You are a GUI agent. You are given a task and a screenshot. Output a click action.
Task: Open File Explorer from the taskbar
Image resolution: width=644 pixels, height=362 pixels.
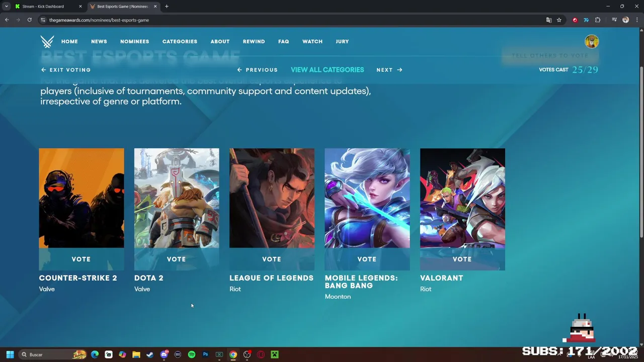(x=136, y=354)
